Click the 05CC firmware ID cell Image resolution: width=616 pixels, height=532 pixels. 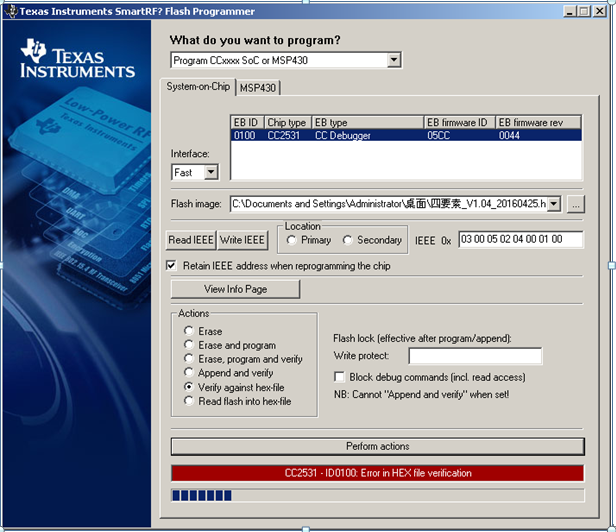pyautogui.click(x=438, y=136)
